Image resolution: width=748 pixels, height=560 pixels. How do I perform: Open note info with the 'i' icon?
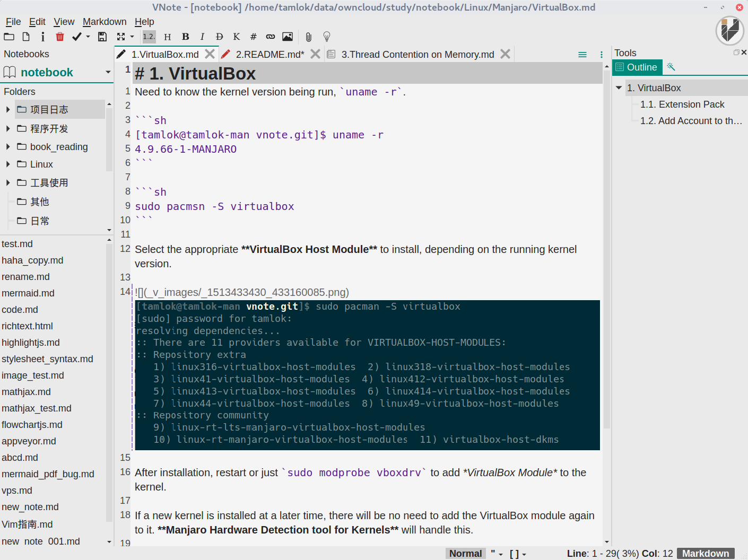[x=43, y=37]
